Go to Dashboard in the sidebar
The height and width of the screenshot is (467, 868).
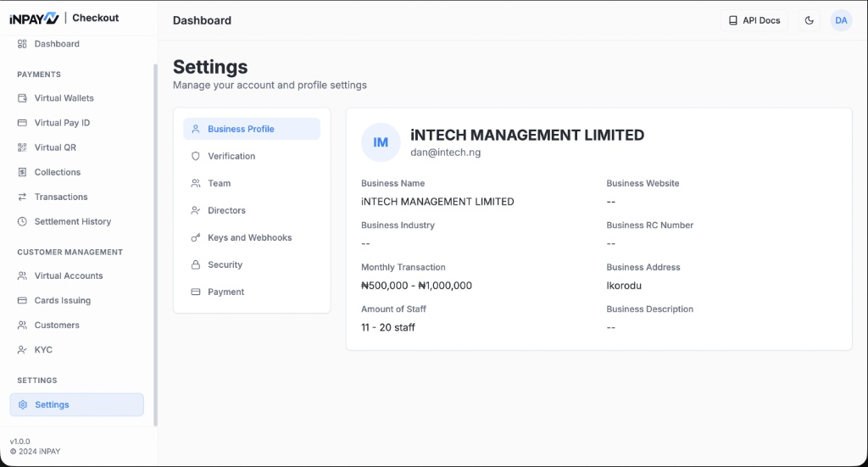(x=57, y=44)
